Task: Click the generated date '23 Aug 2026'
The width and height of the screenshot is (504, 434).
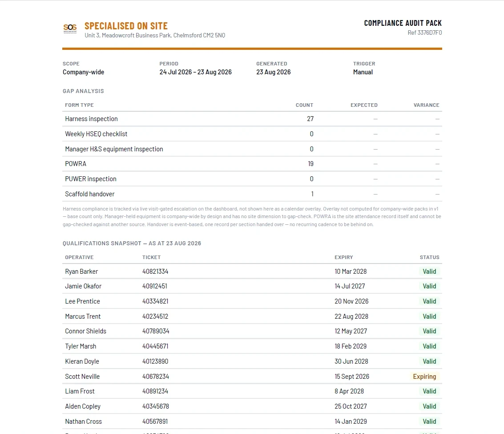Action: 273,72
